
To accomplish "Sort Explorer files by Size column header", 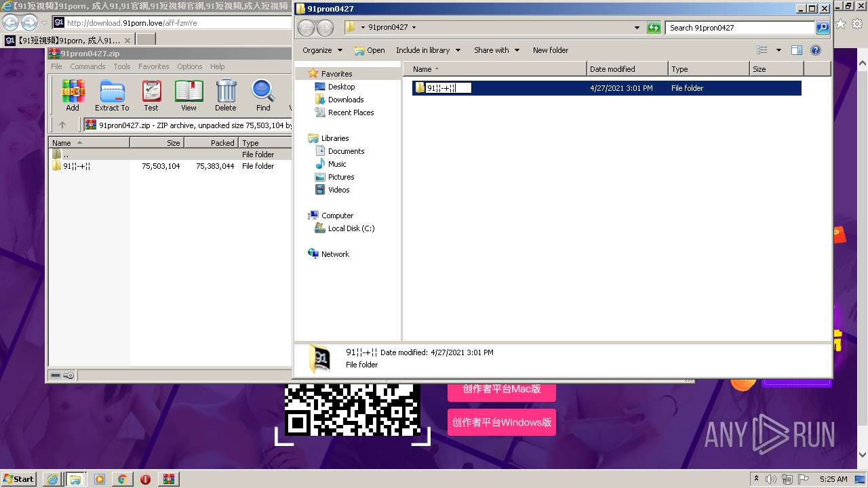I will point(776,69).
